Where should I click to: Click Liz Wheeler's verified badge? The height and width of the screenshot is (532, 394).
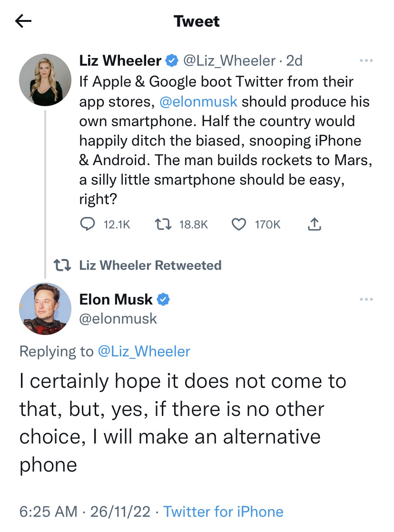coord(172,60)
